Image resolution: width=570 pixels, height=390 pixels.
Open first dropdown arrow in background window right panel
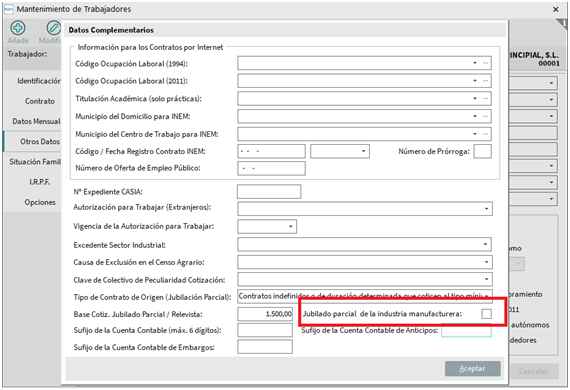551,83
